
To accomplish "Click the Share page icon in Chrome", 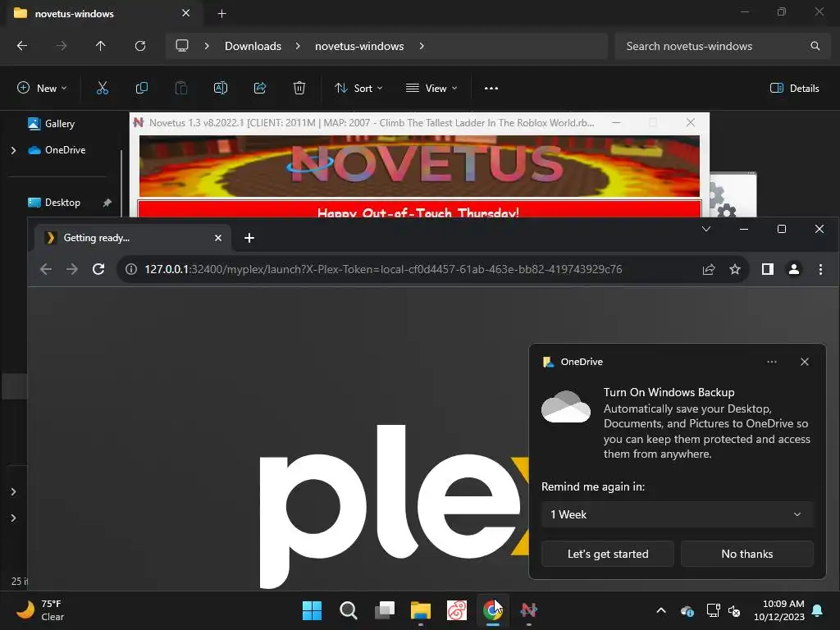I will tap(709, 269).
